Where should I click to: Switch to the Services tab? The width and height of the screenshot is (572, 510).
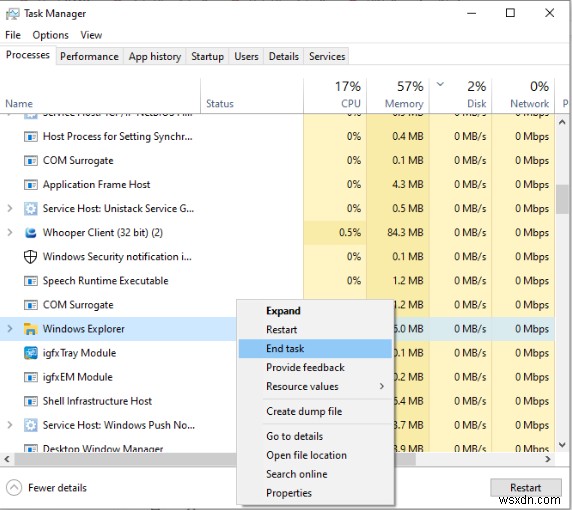327,57
